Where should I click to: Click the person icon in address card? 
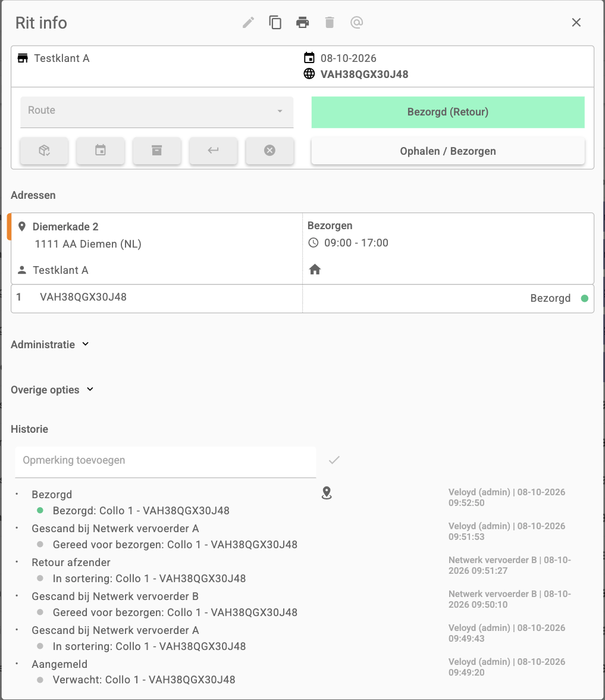22,270
